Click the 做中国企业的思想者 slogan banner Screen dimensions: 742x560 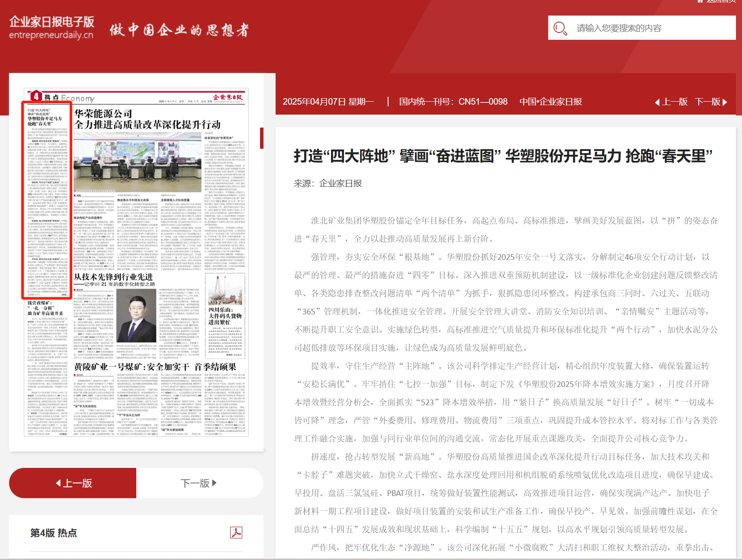tap(179, 30)
